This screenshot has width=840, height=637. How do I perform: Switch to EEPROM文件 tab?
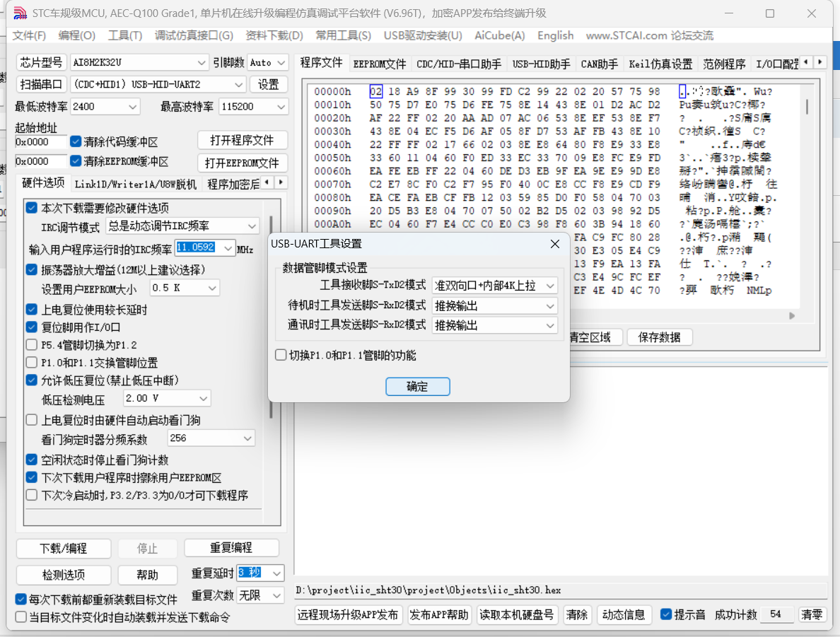(379, 64)
